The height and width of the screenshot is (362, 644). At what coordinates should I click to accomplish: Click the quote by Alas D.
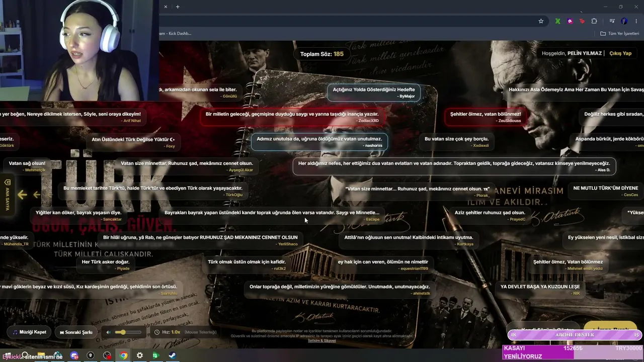coord(454,166)
